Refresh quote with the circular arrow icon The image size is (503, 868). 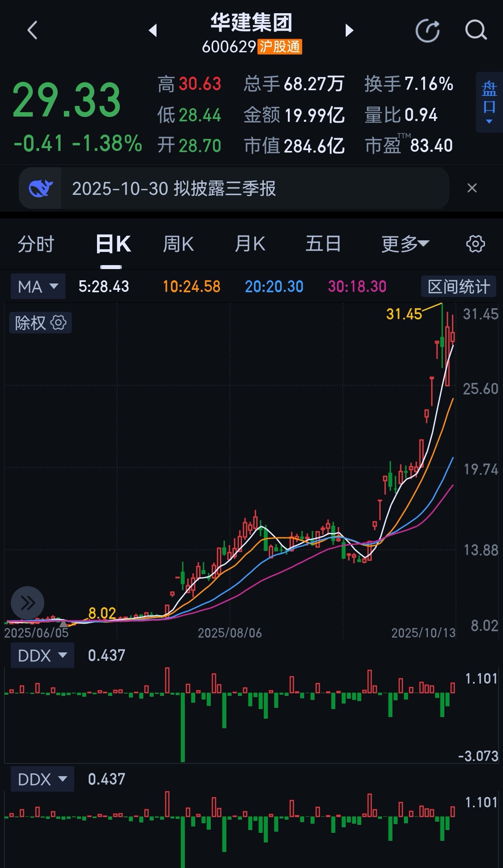pyautogui.click(x=428, y=30)
